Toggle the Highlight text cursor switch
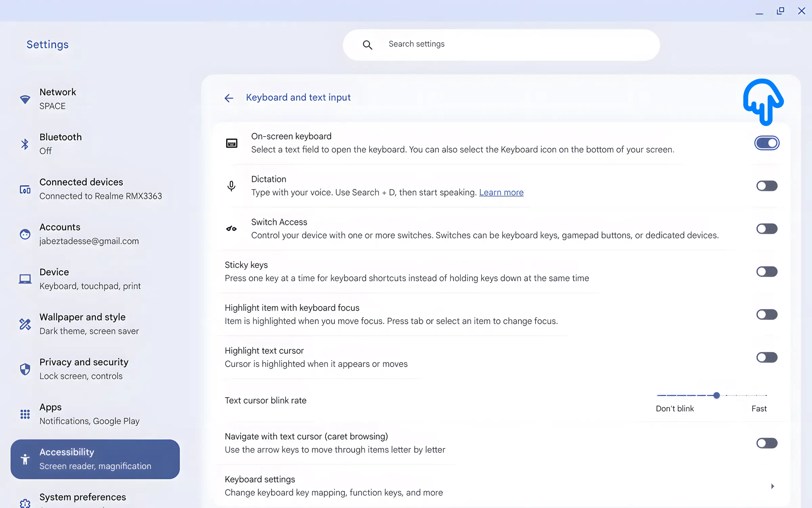The width and height of the screenshot is (812, 508). (x=766, y=357)
